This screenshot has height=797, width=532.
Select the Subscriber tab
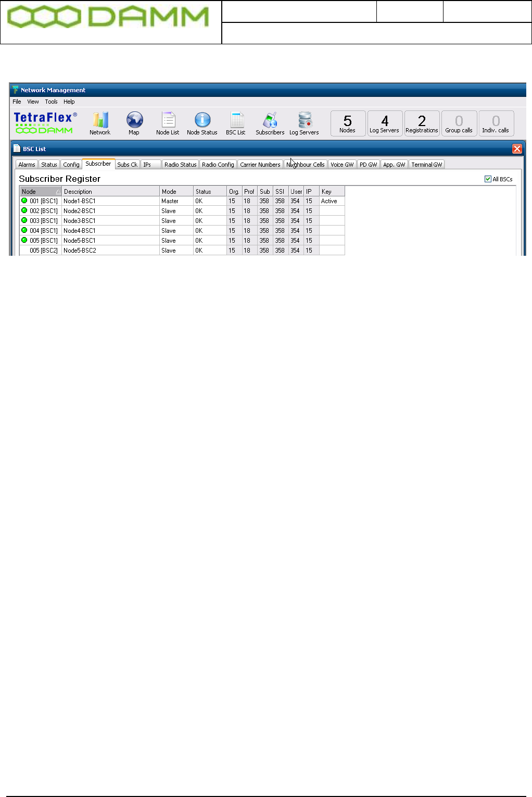[98, 164]
